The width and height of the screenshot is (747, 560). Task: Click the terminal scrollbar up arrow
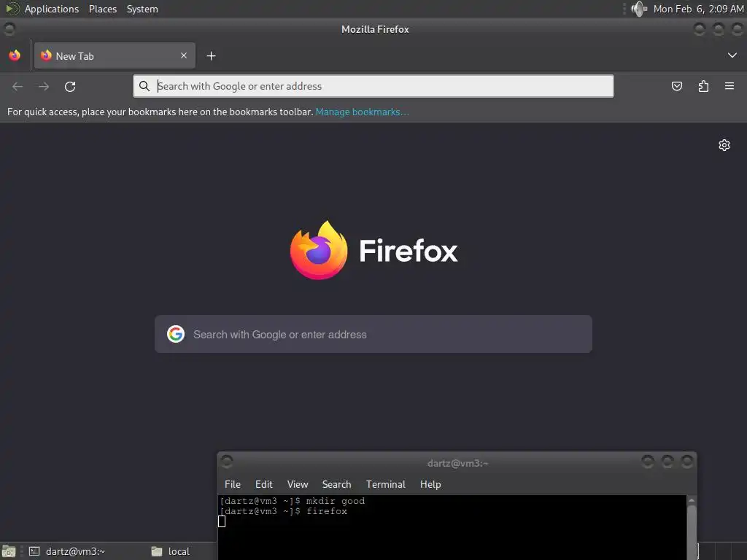[692, 500]
